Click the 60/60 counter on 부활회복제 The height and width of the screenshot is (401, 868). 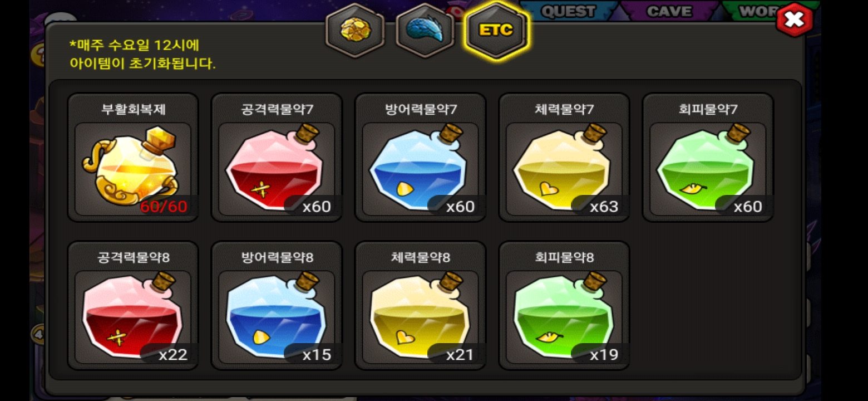click(x=164, y=207)
